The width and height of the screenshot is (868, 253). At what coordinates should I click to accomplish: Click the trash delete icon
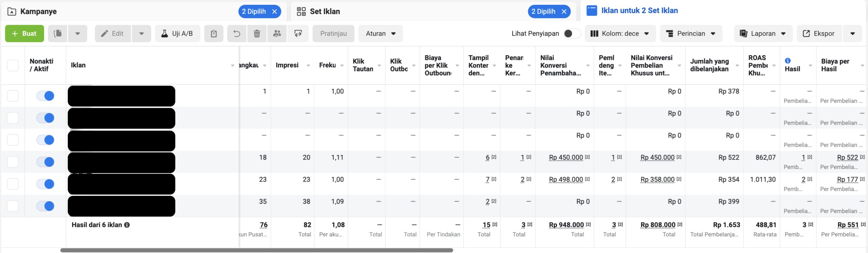pyautogui.click(x=257, y=34)
